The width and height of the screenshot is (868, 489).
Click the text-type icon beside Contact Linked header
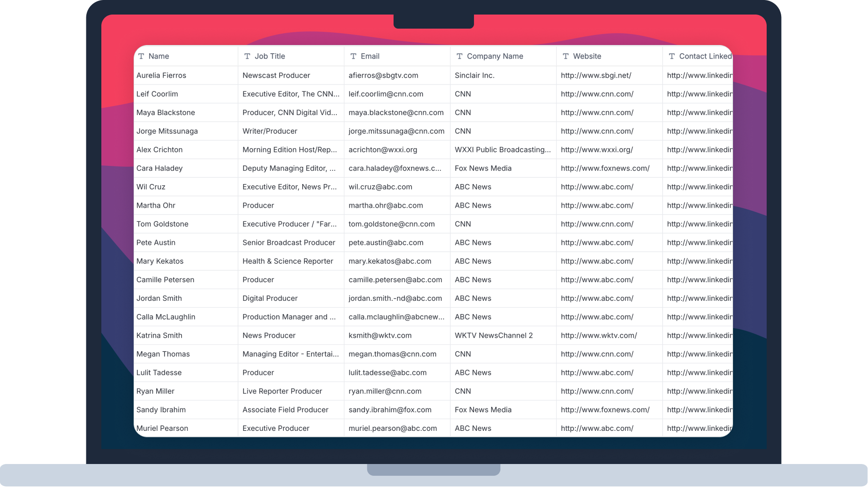pos(672,56)
